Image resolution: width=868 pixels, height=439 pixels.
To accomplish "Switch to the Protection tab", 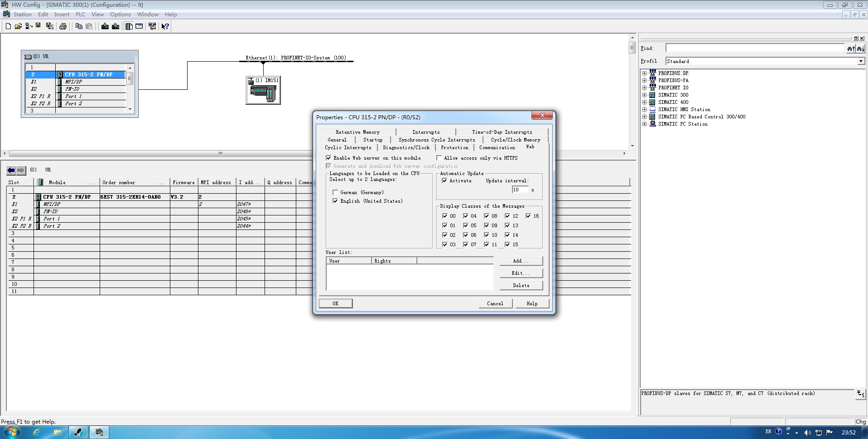I will click(455, 147).
